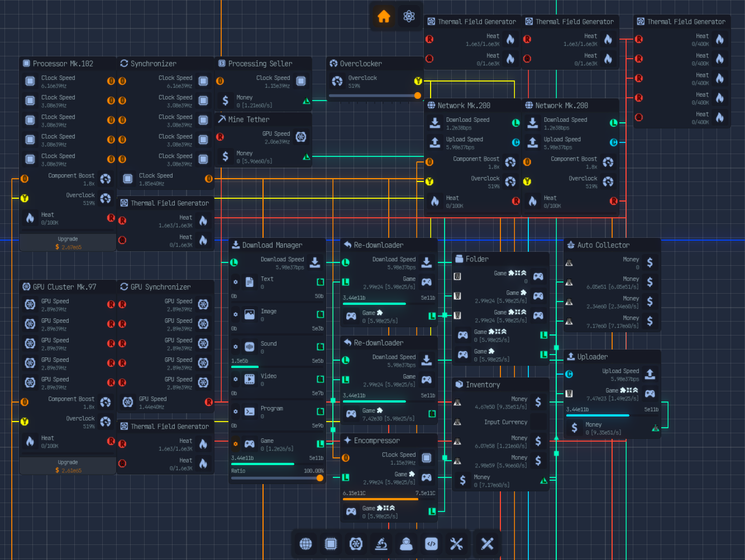Open the atom research tab at top
The image size is (745, 560).
click(409, 17)
